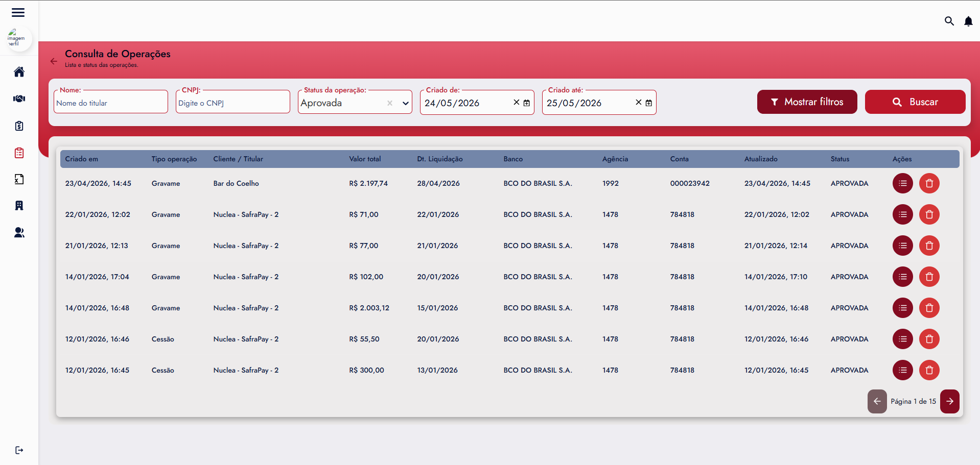Screen dimensions: 980x465
Task: Go to home via sidebar house icon
Action: coord(19,72)
